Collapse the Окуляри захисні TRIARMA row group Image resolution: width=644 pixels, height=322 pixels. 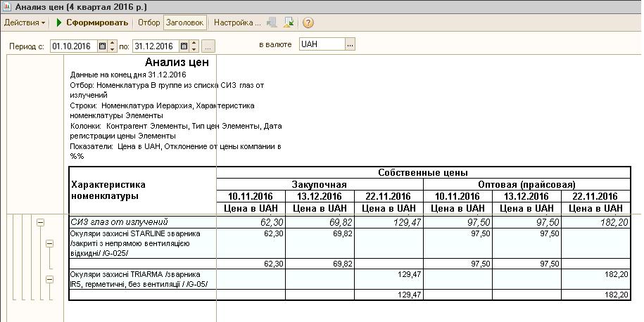49,280
